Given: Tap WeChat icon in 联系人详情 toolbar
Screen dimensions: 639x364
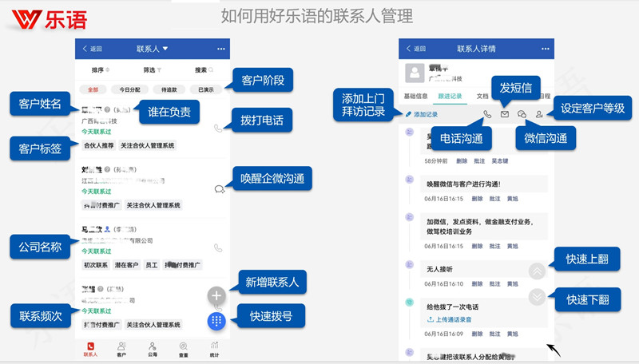Looking at the screenshot, I should (x=522, y=114).
